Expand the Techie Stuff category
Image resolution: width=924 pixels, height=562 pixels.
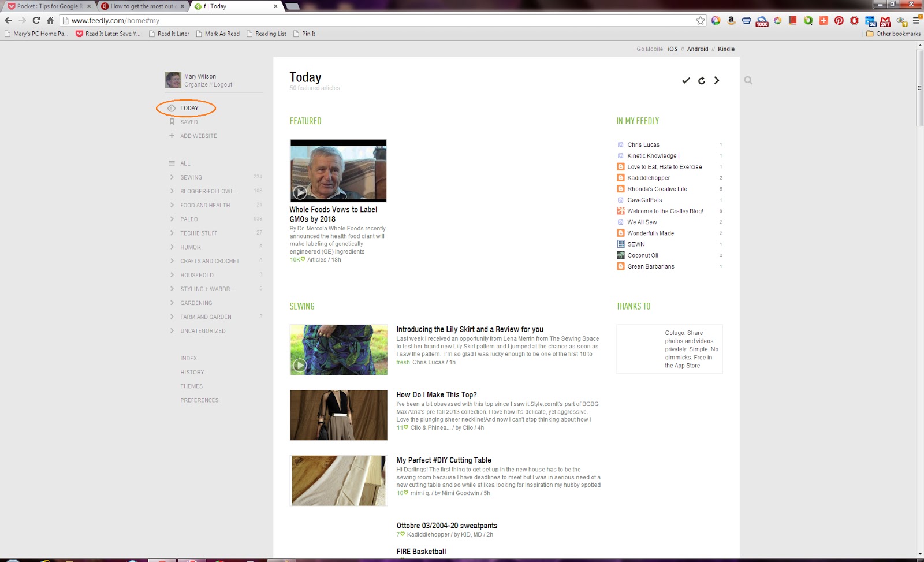tap(172, 233)
